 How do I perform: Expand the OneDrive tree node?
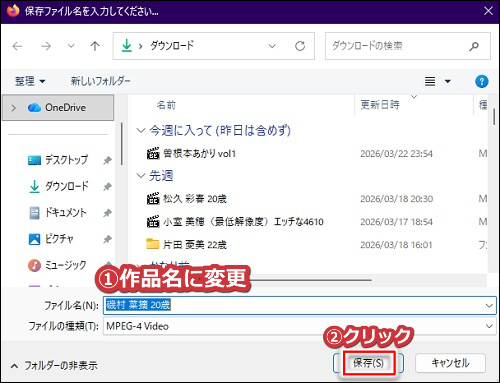14,108
